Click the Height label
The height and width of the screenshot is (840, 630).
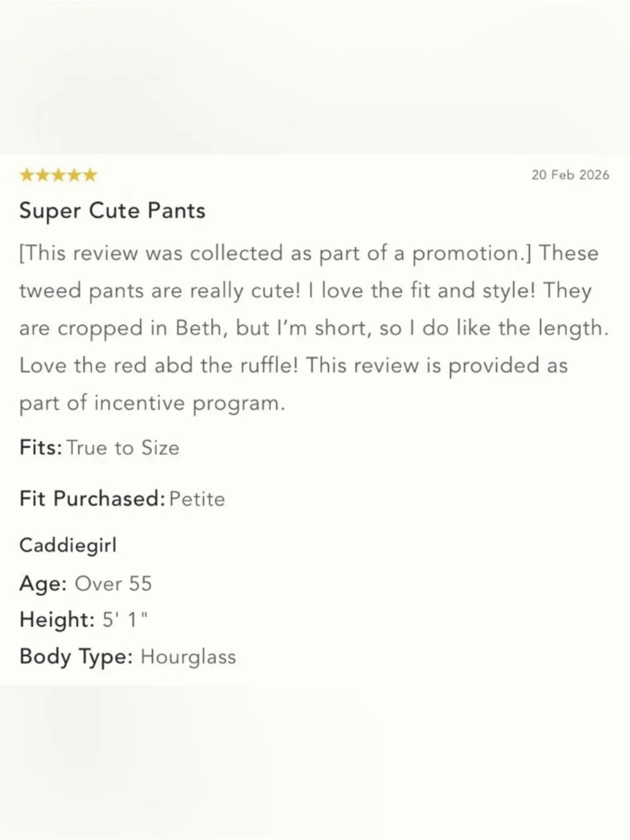(x=57, y=620)
